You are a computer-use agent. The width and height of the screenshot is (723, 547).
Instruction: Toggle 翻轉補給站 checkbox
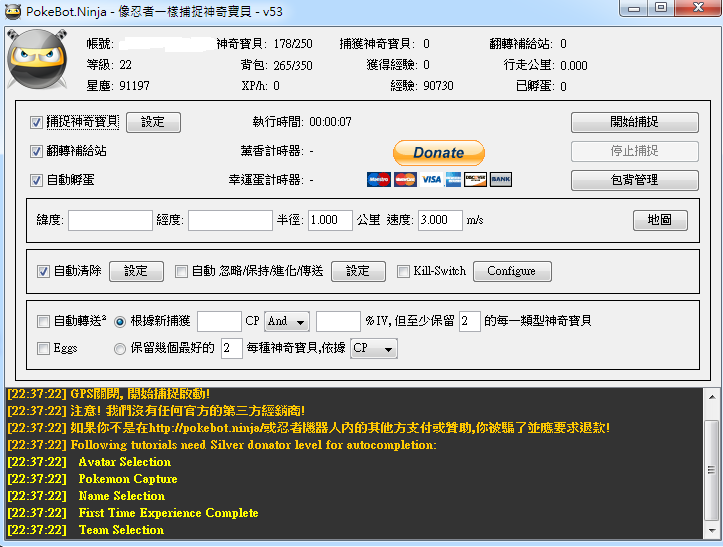36,151
